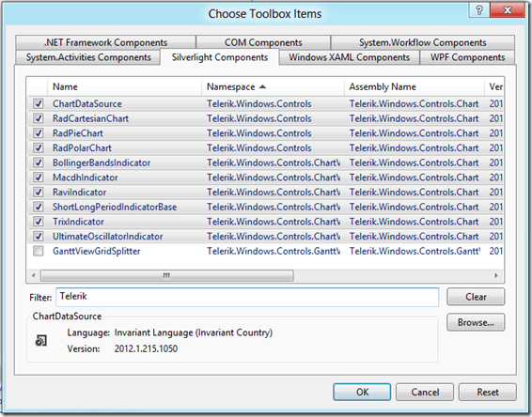Click the horizontal scrollbar thumb
The width and height of the screenshot is (532, 417).
[167, 275]
